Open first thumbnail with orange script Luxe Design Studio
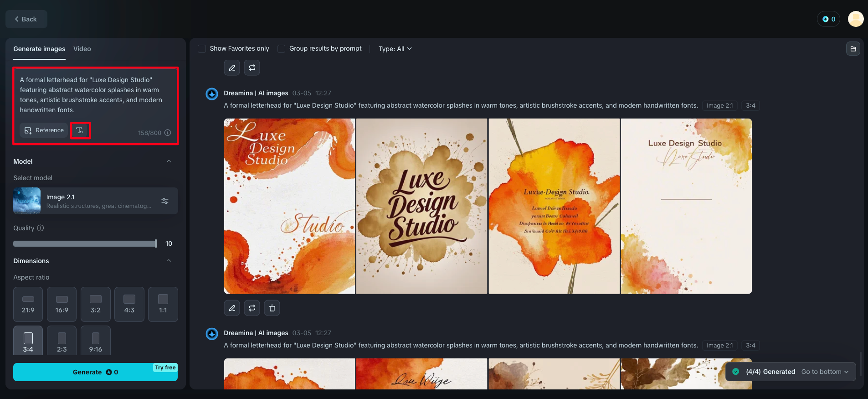Viewport: 868px width, 399px height. [x=289, y=206]
